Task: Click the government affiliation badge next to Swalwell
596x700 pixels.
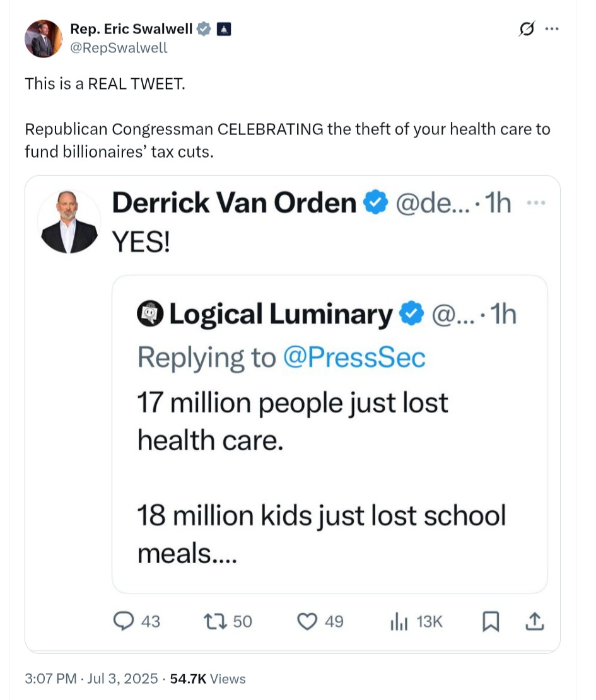Action: (225, 28)
